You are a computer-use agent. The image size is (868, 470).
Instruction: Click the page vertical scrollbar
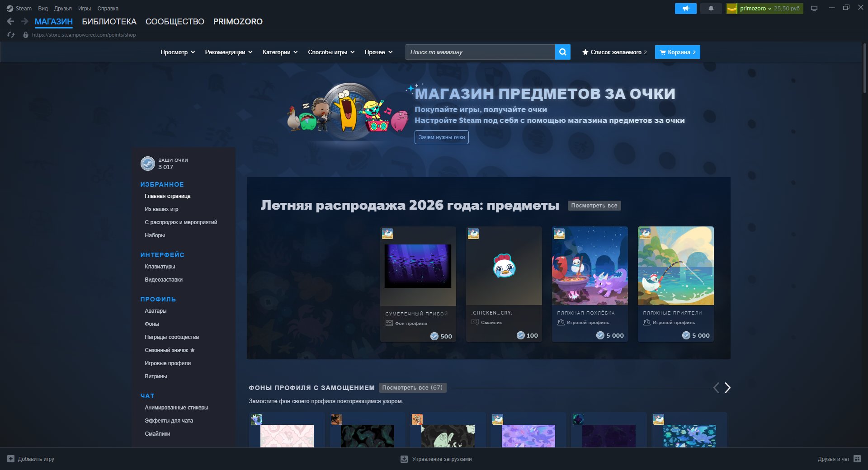pos(865,69)
